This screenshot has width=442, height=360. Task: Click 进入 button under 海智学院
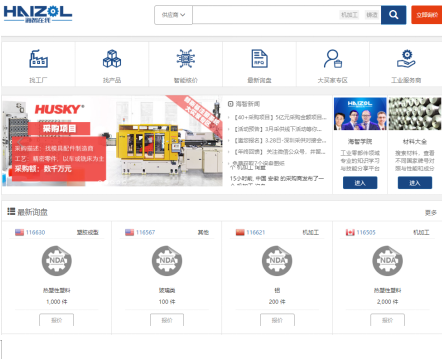pyautogui.click(x=360, y=183)
